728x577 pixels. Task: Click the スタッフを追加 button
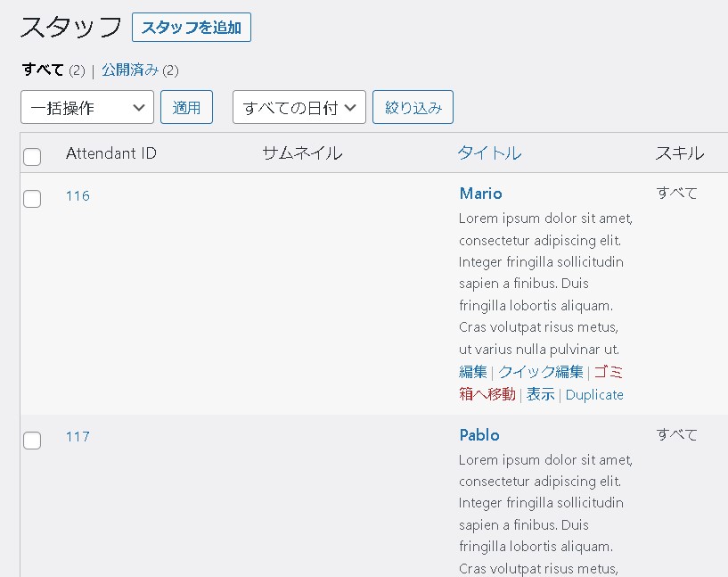click(x=191, y=28)
